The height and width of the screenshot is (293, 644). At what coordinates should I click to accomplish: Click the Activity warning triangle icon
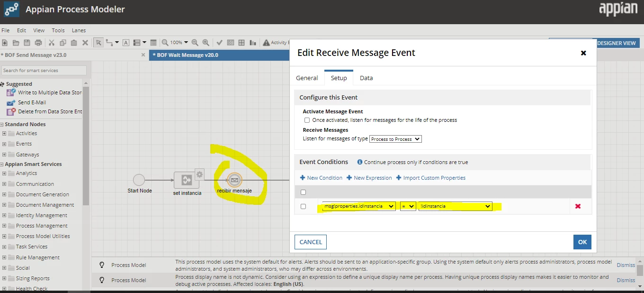point(266,42)
